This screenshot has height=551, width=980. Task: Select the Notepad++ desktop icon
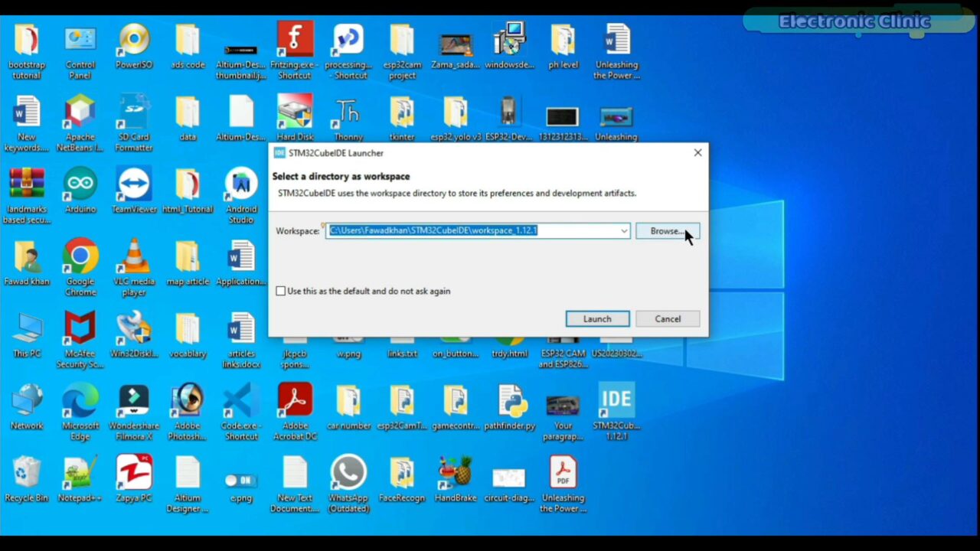80,479
